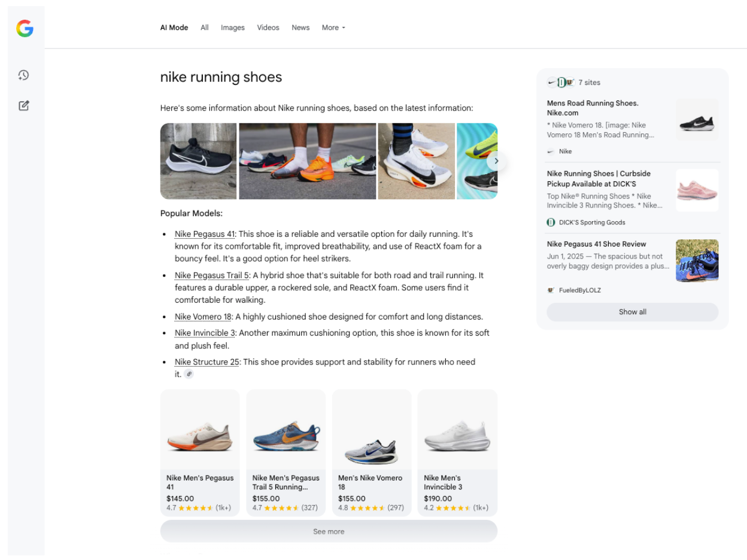Expand sources with Show all button
Viewport: 747px width, 560px height.
(632, 312)
